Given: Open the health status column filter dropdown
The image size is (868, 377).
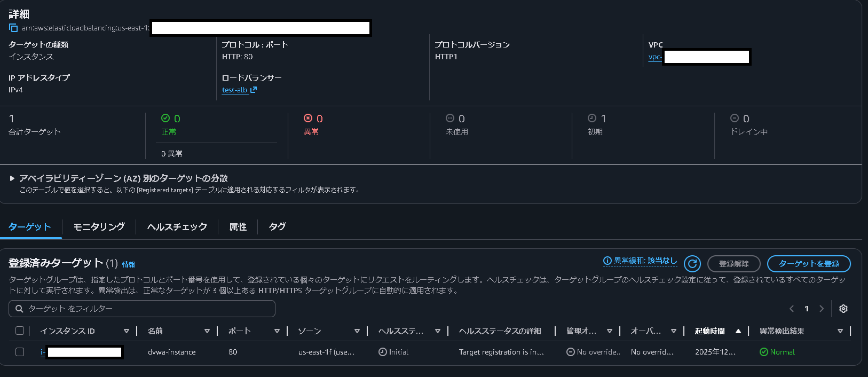Looking at the screenshot, I should click(438, 331).
